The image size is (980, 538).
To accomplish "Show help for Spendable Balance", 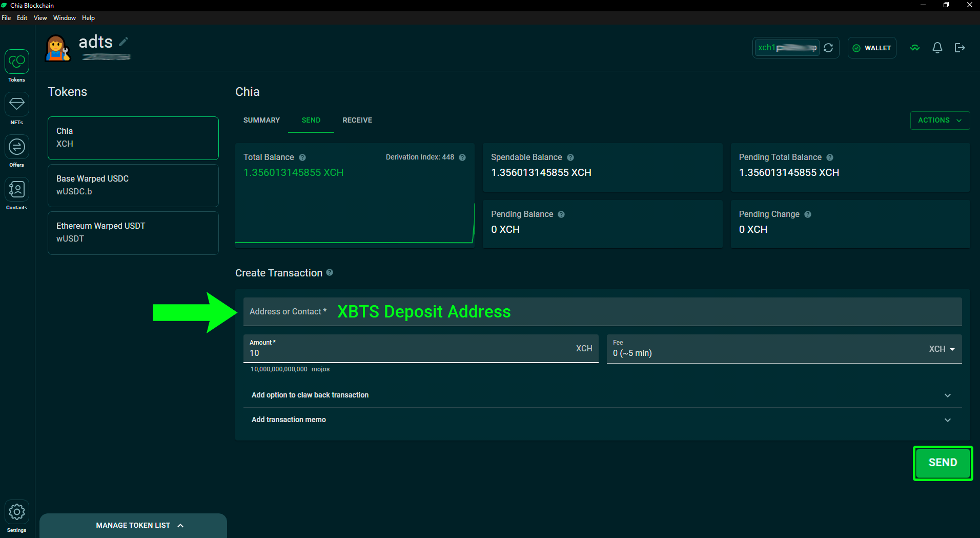I will [x=570, y=157].
